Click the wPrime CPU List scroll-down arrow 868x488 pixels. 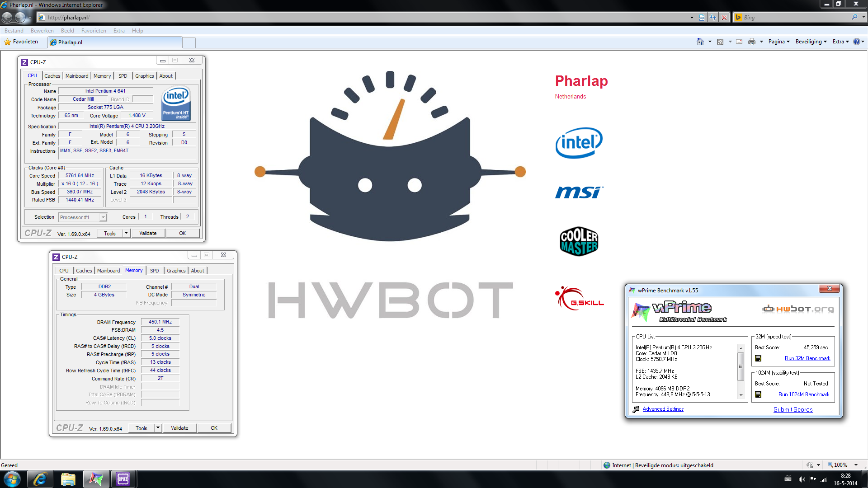coord(741,395)
